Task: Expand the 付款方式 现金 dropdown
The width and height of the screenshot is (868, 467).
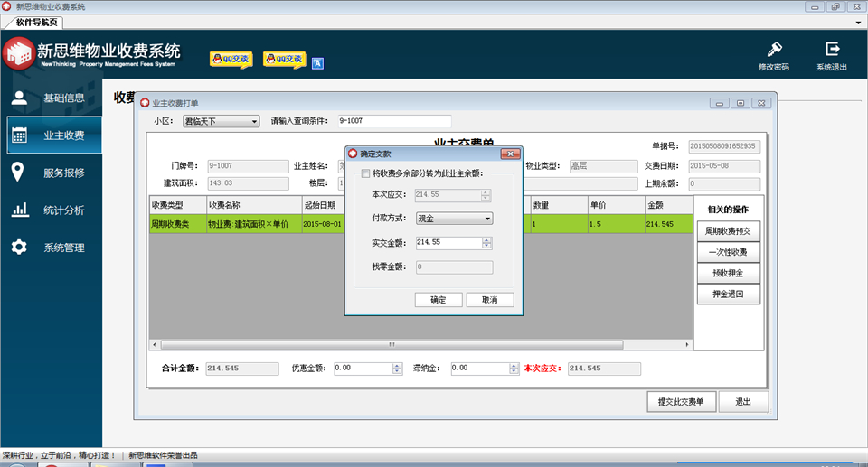Action: click(487, 219)
